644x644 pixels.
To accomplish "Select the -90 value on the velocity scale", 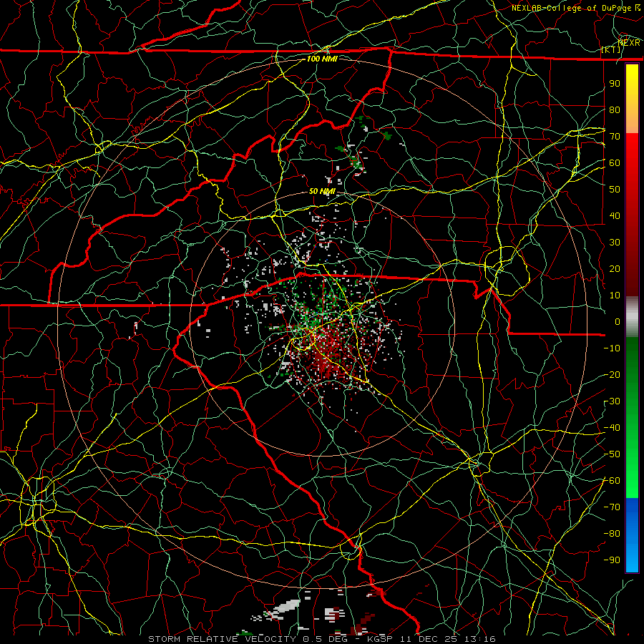I will coord(612,560).
